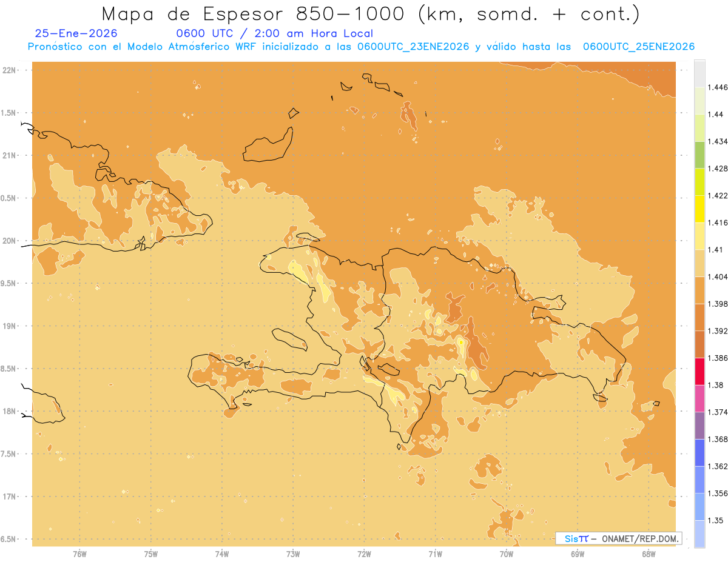
Task: Pick the bright yellow band between 1.416 and 1.422
Action: pos(699,209)
